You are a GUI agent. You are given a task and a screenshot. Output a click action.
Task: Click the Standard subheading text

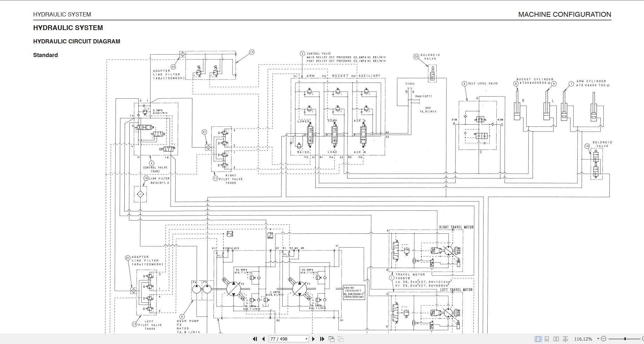[x=46, y=55]
